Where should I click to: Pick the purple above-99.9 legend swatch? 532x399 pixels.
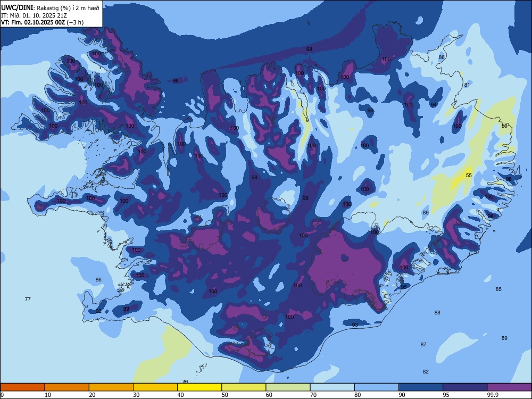click(509, 387)
